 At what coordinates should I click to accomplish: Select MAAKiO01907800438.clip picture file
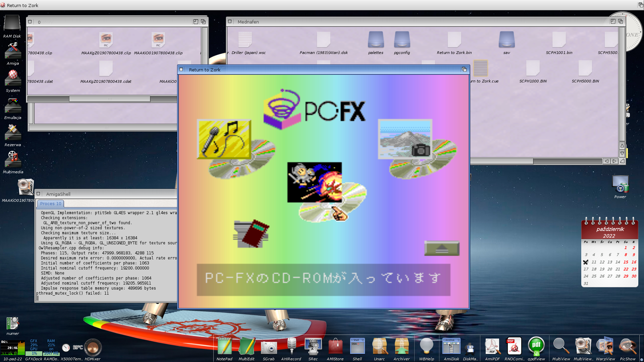click(x=158, y=44)
